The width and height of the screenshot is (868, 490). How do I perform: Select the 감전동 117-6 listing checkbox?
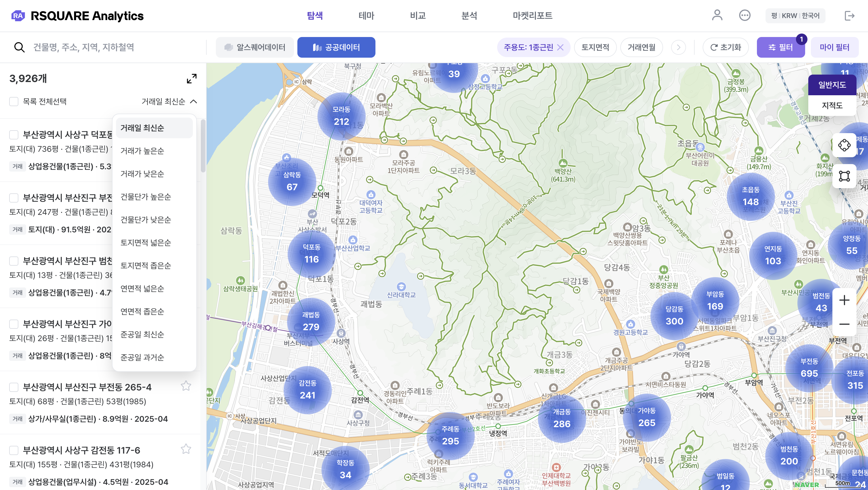(14, 450)
